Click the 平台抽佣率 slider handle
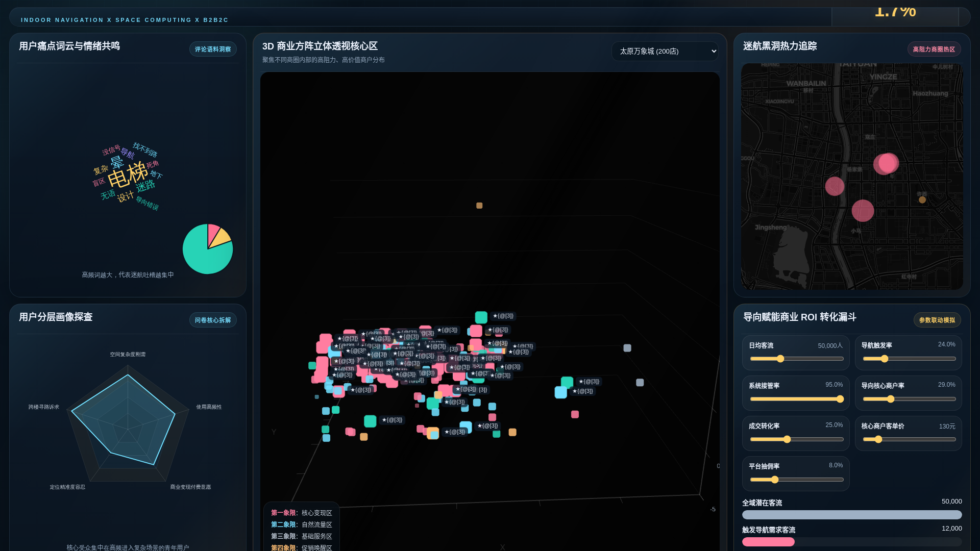Image resolution: width=980 pixels, height=551 pixels. (775, 480)
